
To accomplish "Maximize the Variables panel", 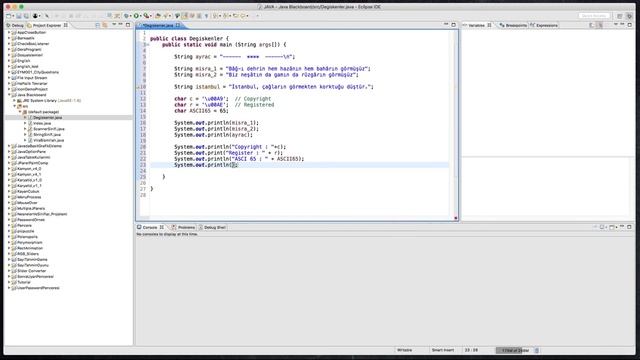I will [x=629, y=25].
